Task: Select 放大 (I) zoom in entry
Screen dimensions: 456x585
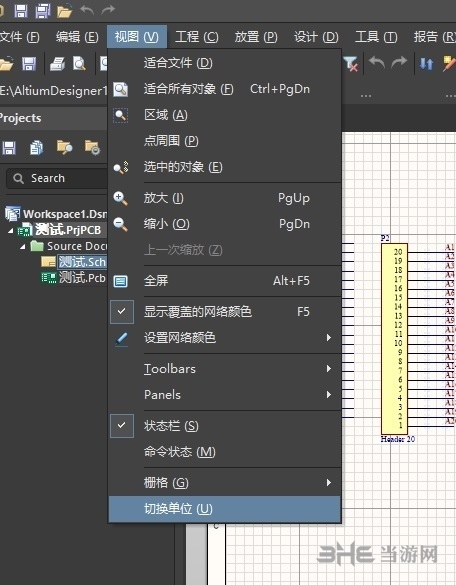Action: (x=225, y=198)
